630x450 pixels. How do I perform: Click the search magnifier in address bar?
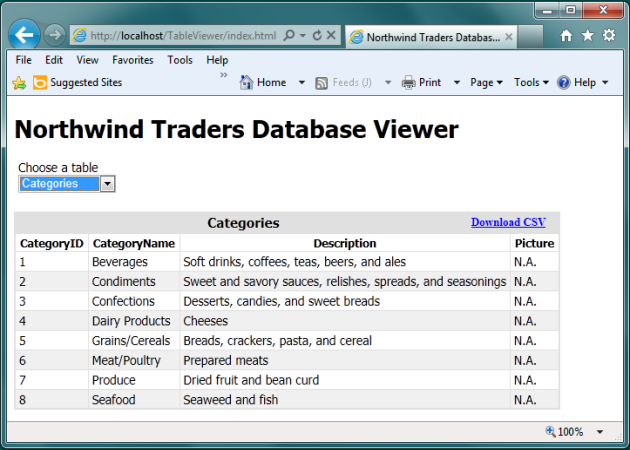[x=289, y=35]
